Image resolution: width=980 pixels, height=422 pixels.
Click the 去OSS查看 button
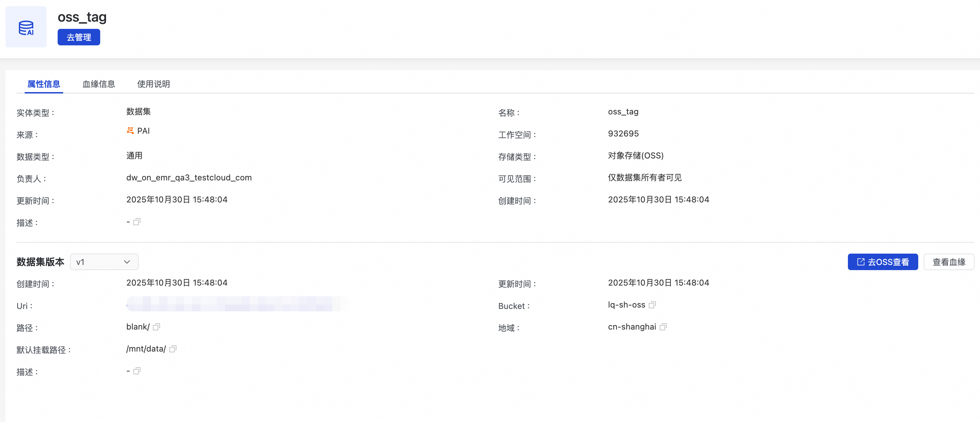pos(883,262)
